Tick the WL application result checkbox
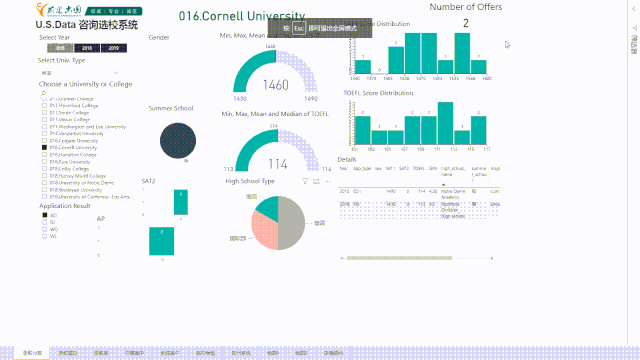Viewport: 640px width, 360px height. 44,236
